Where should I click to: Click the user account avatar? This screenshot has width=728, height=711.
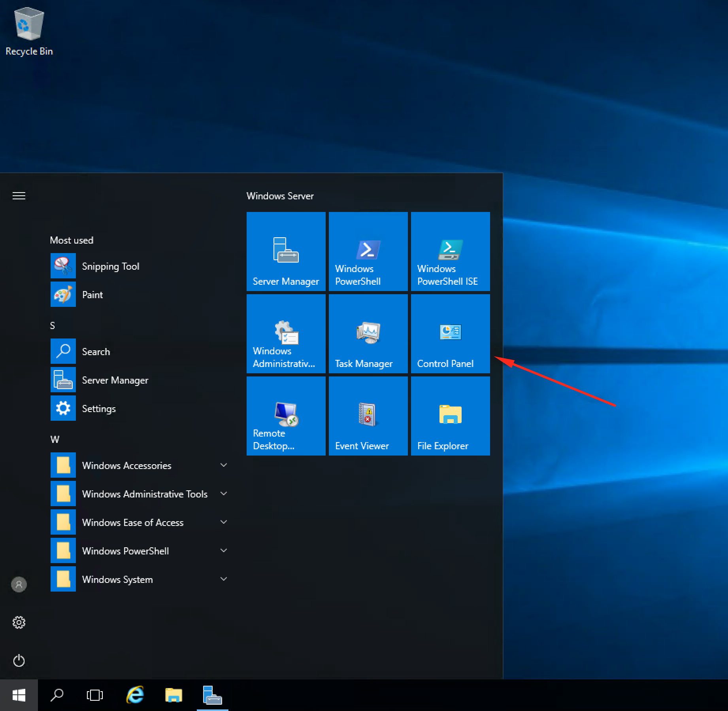tap(19, 584)
